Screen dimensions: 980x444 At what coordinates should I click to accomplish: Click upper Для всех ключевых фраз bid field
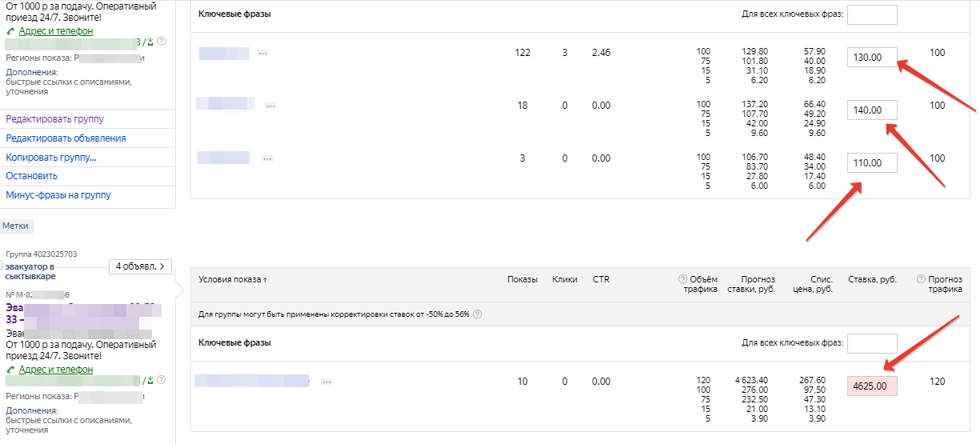point(872,15)
